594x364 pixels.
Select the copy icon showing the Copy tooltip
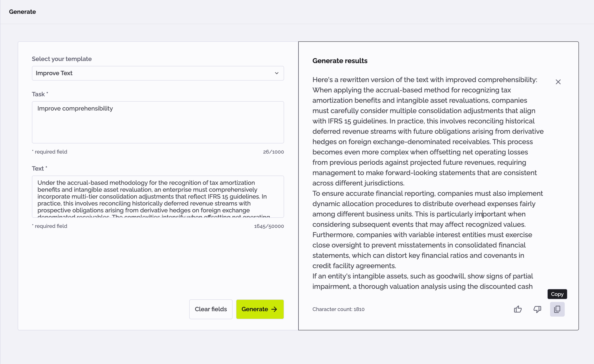557,309
